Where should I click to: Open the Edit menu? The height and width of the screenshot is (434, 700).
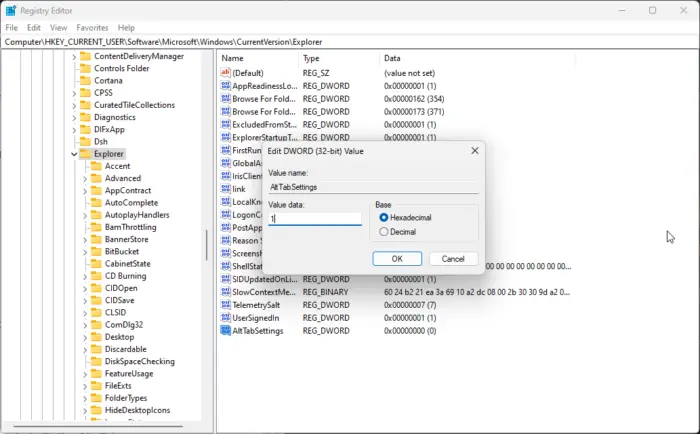coord(33,28)
